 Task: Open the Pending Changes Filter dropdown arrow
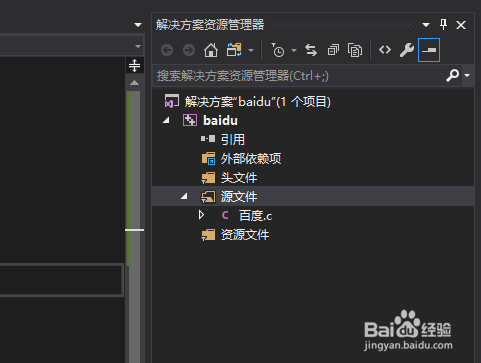pos(294,51)
